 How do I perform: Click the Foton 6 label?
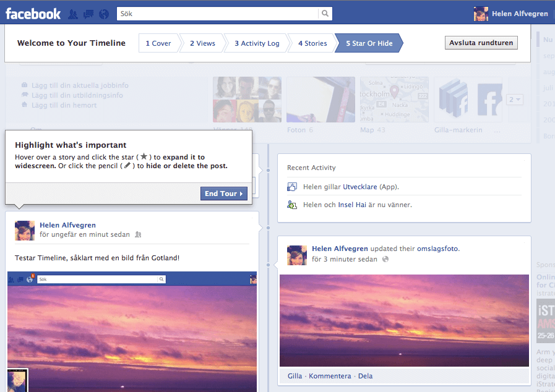coord(300,130)
